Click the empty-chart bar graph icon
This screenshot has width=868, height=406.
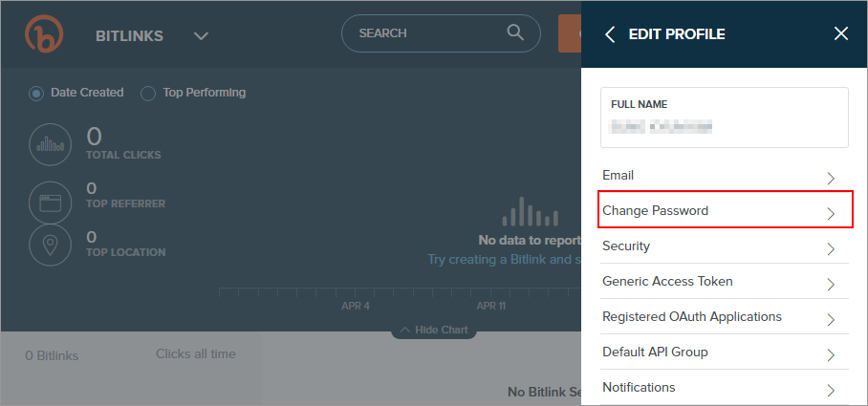click(530, 212)
